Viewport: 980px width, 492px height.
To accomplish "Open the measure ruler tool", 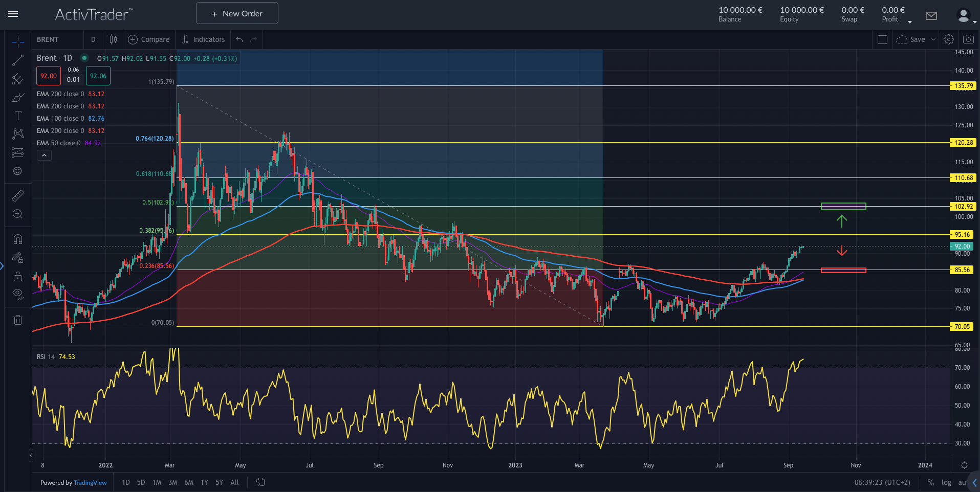I will point(18,195).
